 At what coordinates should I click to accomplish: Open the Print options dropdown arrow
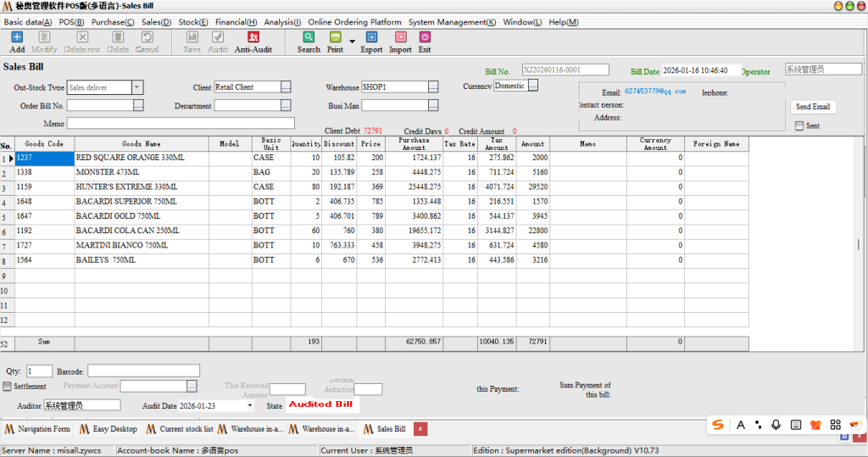coord(352,40)
